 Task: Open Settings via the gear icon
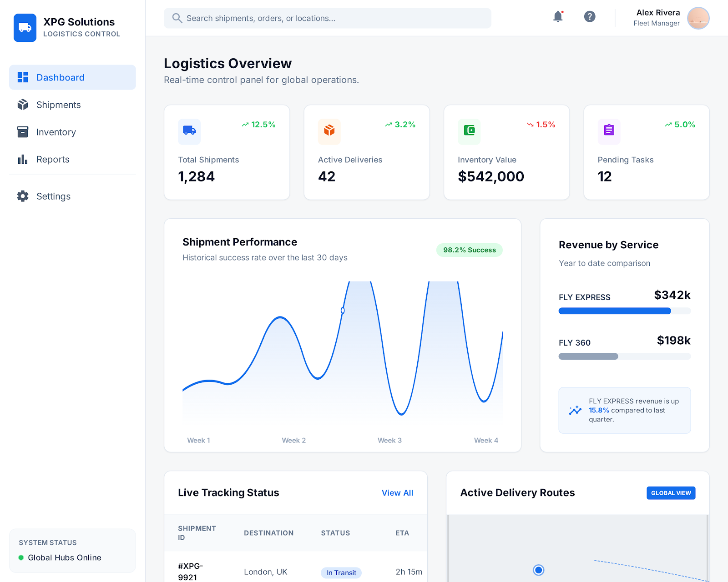point(23,196)
